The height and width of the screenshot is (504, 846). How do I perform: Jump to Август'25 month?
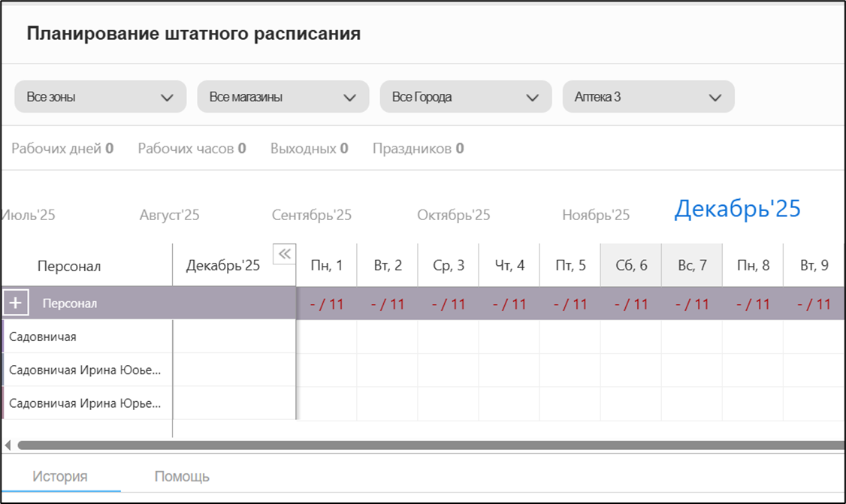[170, 216]
